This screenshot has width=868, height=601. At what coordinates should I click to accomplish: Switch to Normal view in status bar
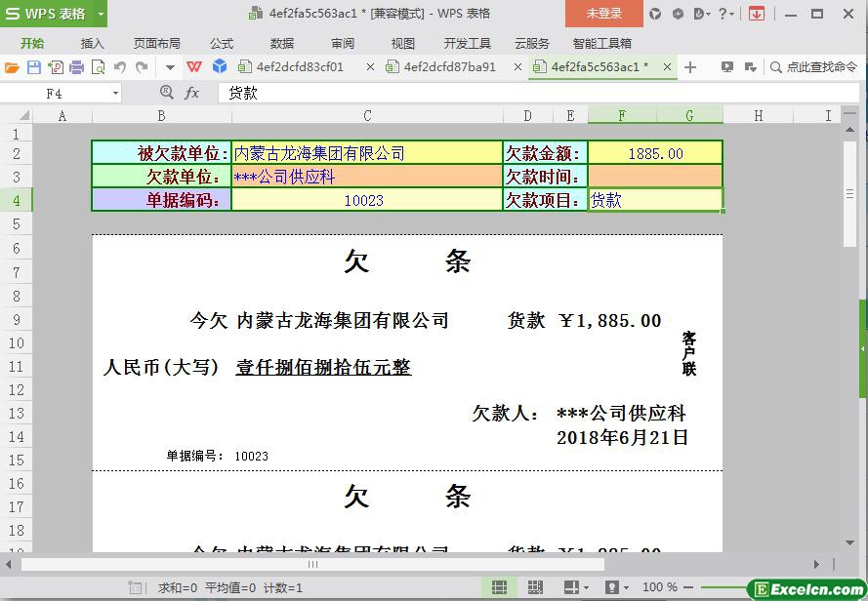tap(499, 587)
